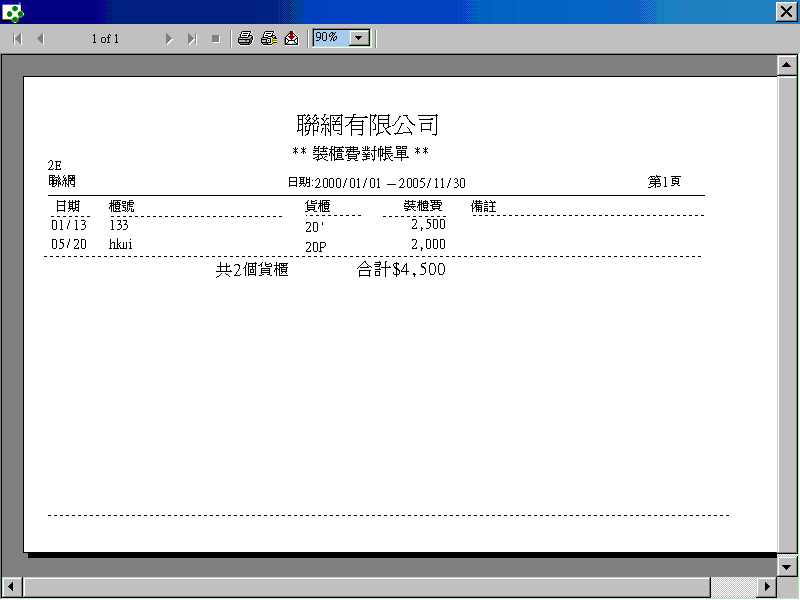Select date cell 05/20
This screenshot has height=600, width=800.
[x=69, y=244]
